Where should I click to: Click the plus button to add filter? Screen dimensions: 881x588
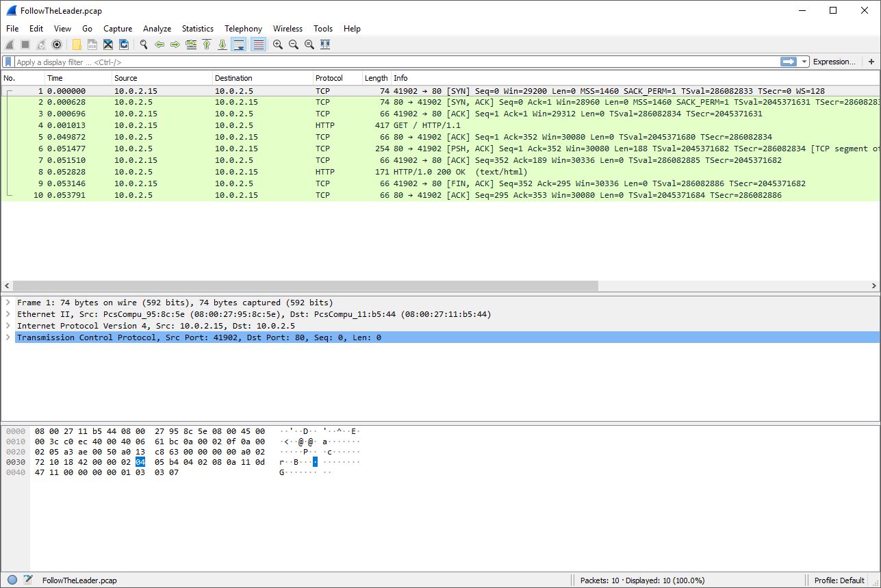coord(871,62)
